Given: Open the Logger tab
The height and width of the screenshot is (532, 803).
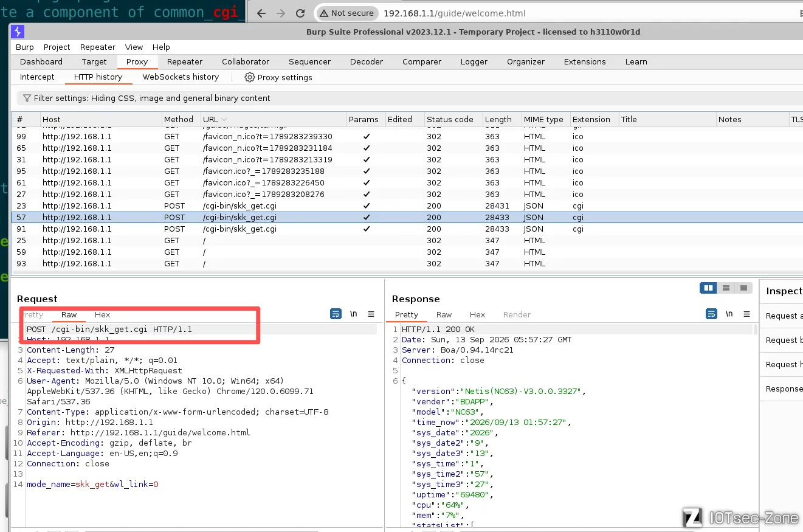Looking at the screenshot, I should pos(474,61).
